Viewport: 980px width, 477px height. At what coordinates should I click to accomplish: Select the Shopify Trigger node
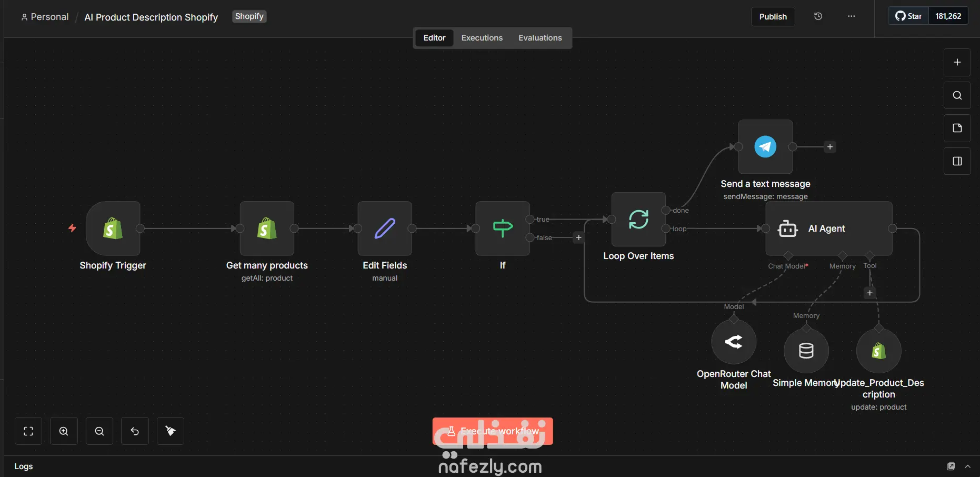coord(113,228)
